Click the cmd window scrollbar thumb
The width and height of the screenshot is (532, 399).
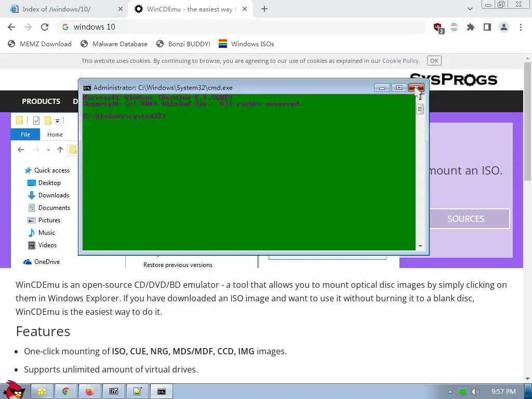point(420,109)
